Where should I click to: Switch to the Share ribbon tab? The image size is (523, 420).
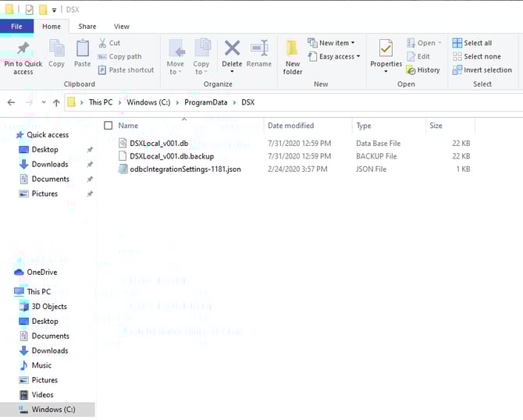click(x=87, y=27)
